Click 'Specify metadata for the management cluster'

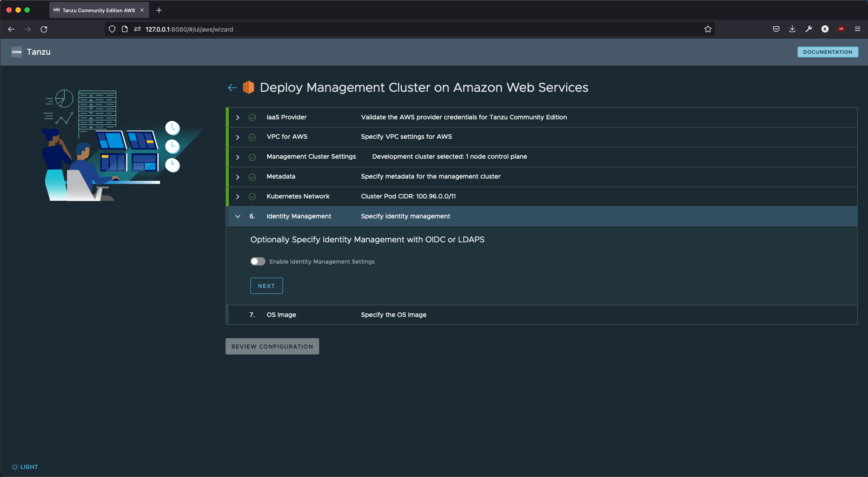pyautogui.click(x=430, y=176)
